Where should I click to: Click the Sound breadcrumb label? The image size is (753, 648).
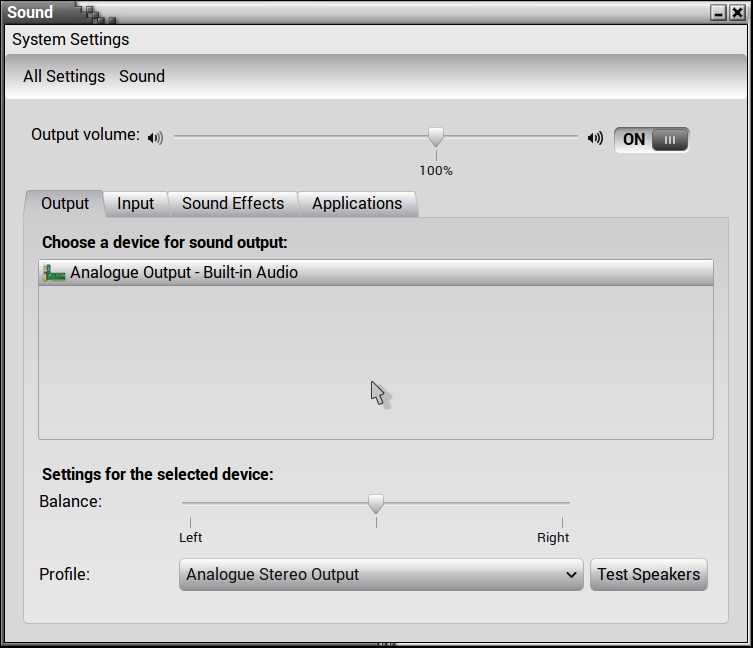[142, 76]
